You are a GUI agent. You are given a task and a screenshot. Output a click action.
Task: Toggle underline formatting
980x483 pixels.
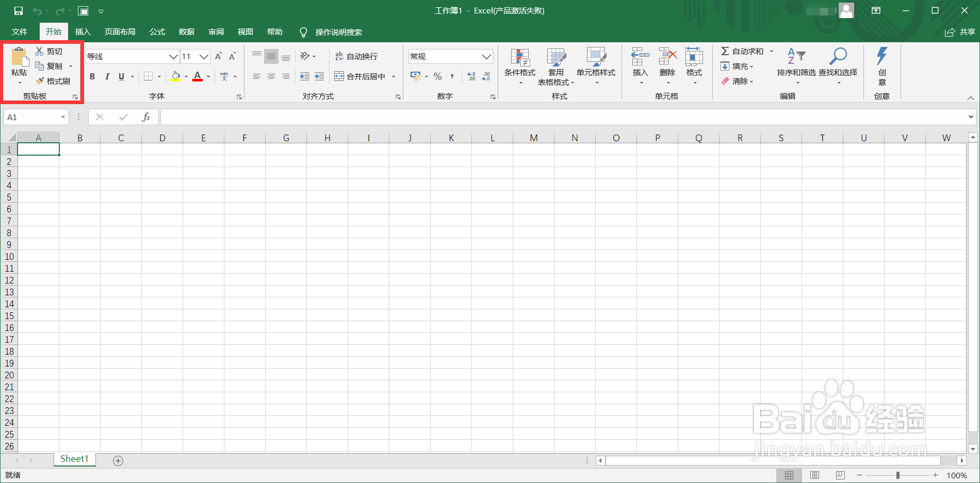tap(122, 76)
